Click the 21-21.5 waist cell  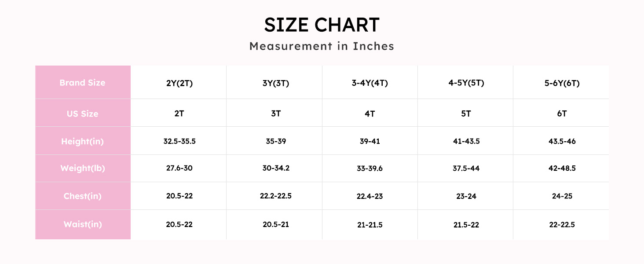click(370, 225)
